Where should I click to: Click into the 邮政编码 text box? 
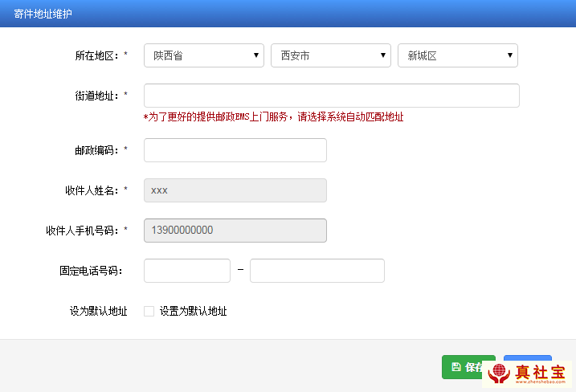pos(235,150)
